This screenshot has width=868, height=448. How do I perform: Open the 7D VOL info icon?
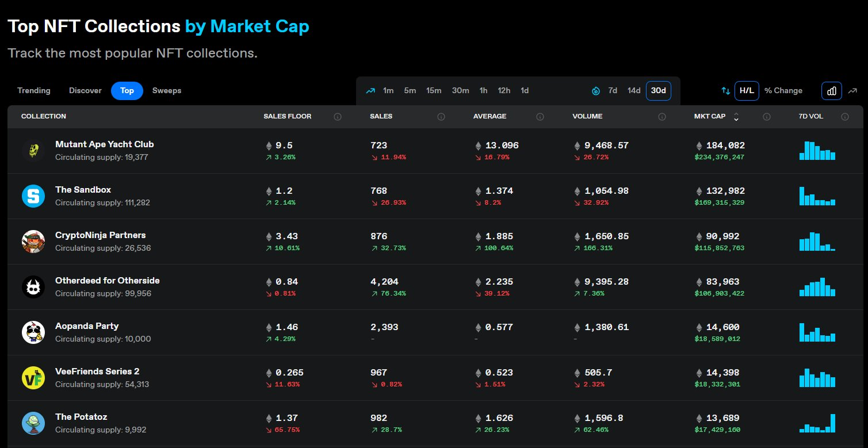point(845,117)
